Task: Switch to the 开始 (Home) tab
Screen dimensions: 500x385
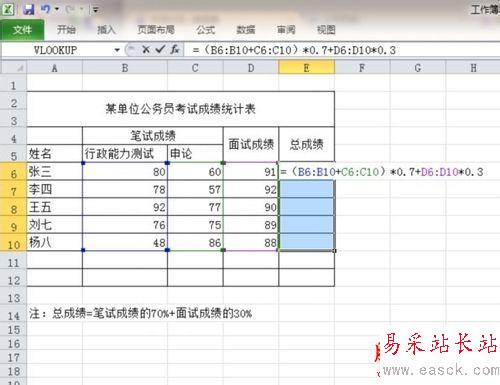Action: coord(66,30)
